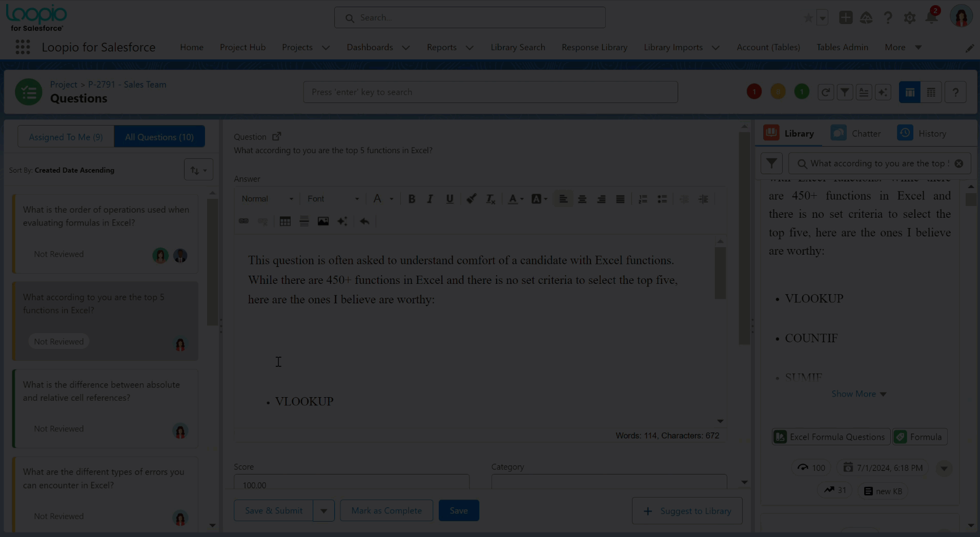This screenshot has width=980, height=537.
Task: Click Save & Submit button
Action: point(274,511)
